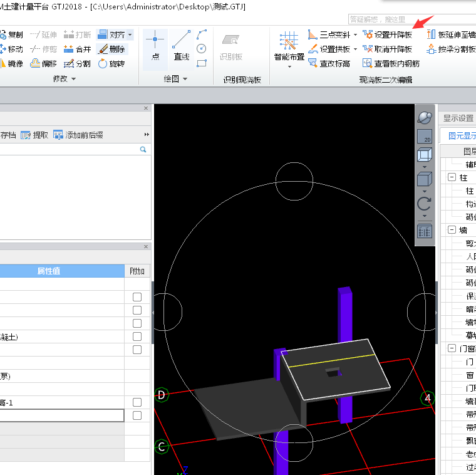Click the solid cube display icon
The height and width of the screenshot is (475, 476).
click(x=425, y=179)
